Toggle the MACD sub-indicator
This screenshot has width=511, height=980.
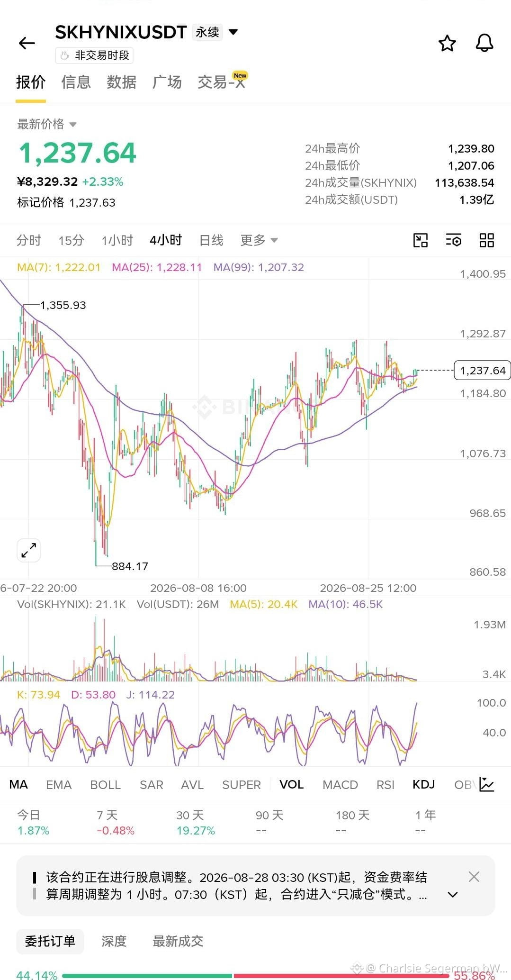tap(340, 785)
